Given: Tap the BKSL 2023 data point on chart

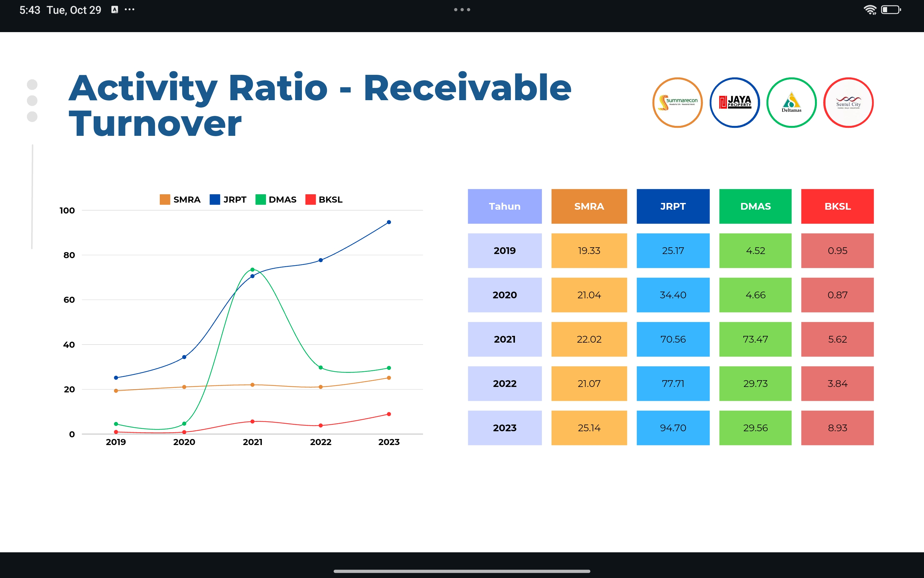Looking at the screenshot, I should click(389, 414).
